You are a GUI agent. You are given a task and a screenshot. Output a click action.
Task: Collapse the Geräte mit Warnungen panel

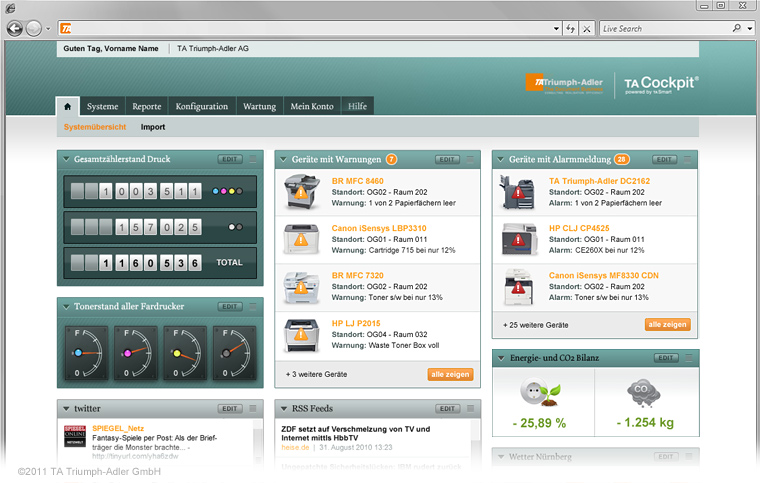pos(284,159)
